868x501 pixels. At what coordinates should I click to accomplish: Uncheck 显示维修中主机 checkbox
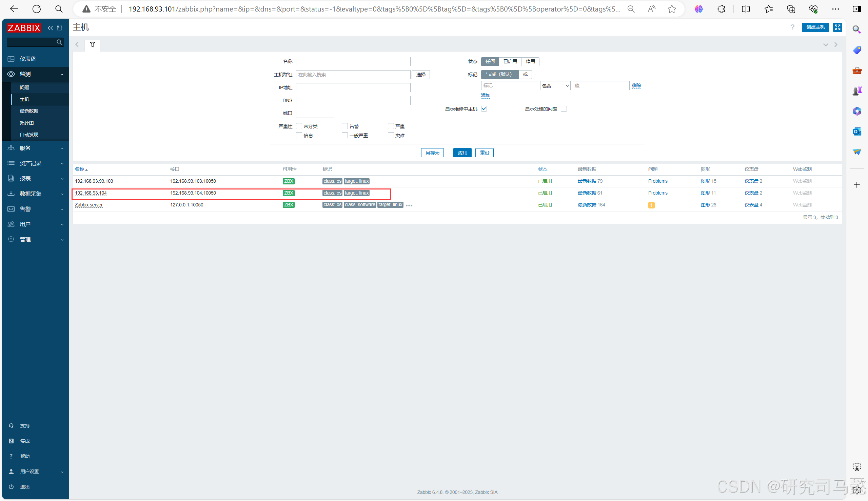click(484, 109)
